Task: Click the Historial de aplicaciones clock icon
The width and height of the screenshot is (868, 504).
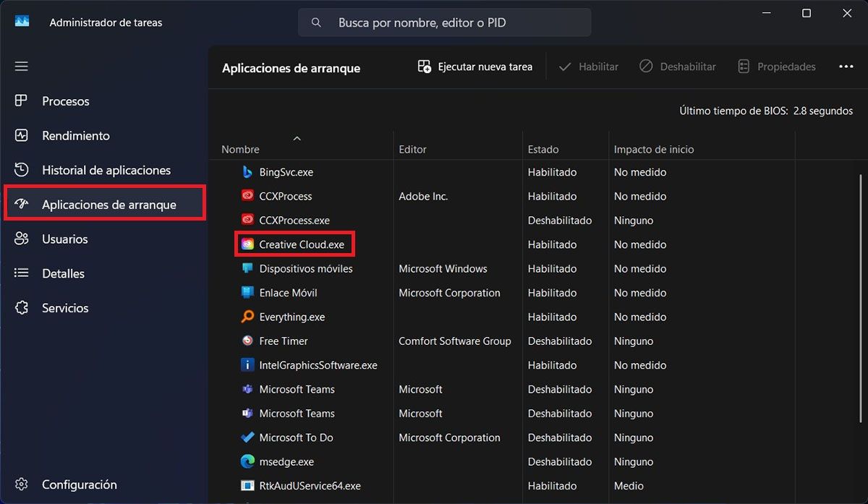Action: [x=22, y=170]
